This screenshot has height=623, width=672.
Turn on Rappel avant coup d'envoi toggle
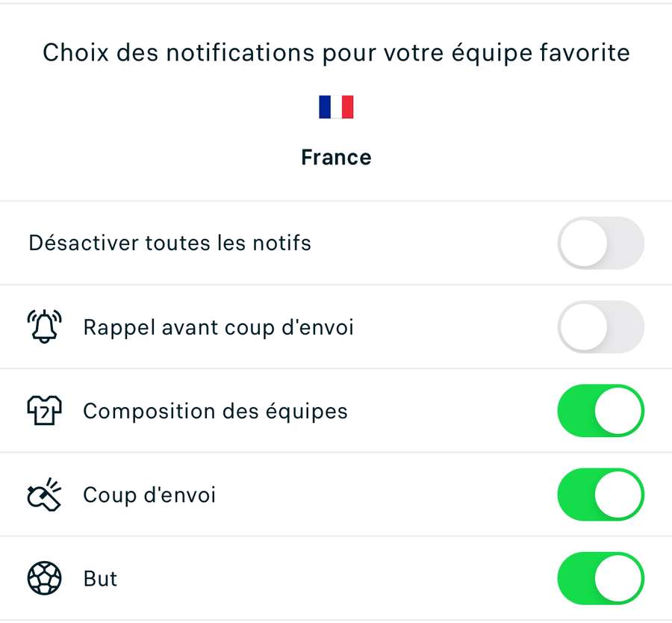click(600, 327)
